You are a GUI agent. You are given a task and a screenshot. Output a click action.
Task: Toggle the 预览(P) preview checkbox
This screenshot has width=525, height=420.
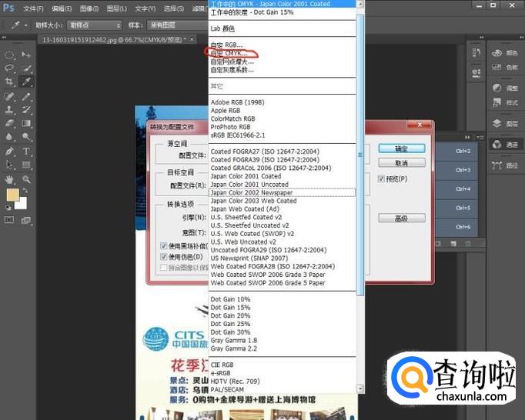(381, 178)
